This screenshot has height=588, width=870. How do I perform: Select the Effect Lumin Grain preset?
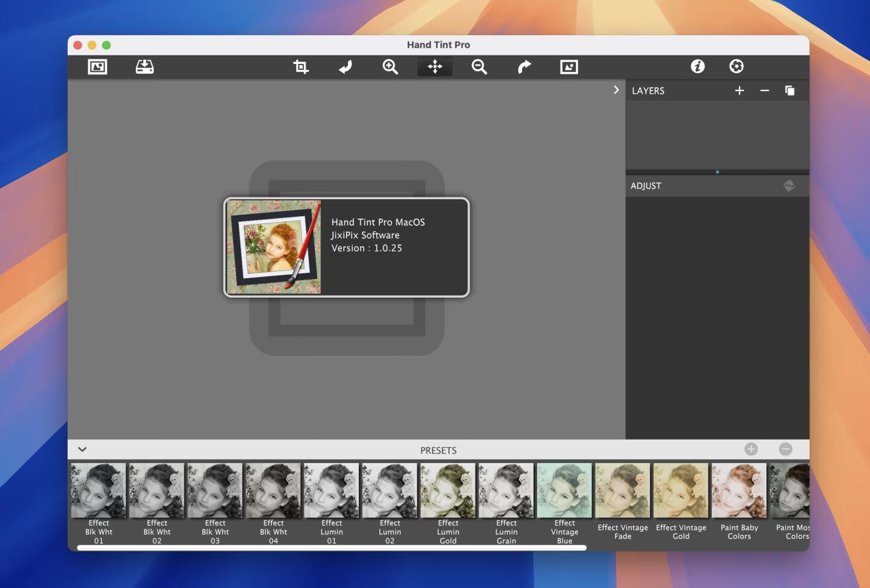click(x=506, y=503)
